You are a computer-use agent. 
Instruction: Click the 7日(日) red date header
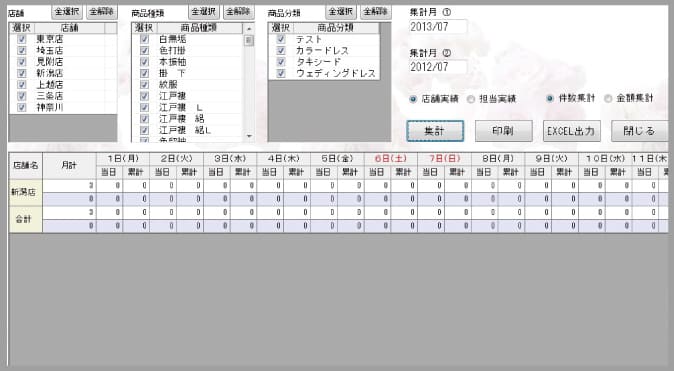[444, 159]
